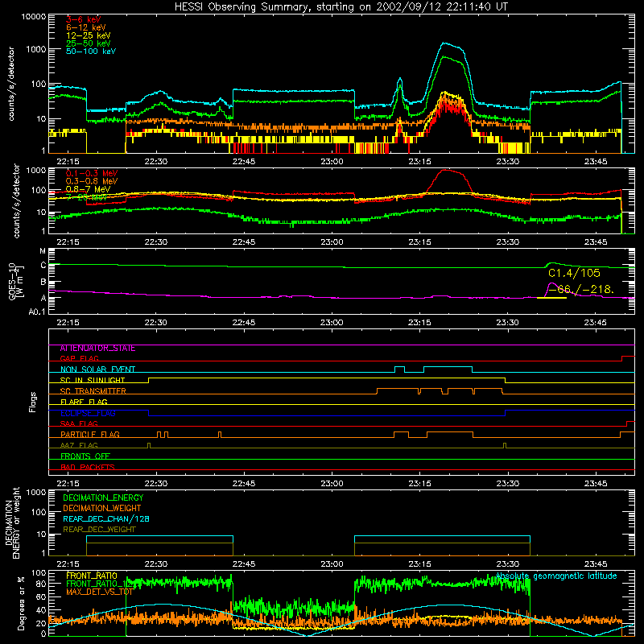Select the SC_IN_SUNLIGHT flag label
Viewport: 644px width, 644px height.
click(x=93, y=380)
